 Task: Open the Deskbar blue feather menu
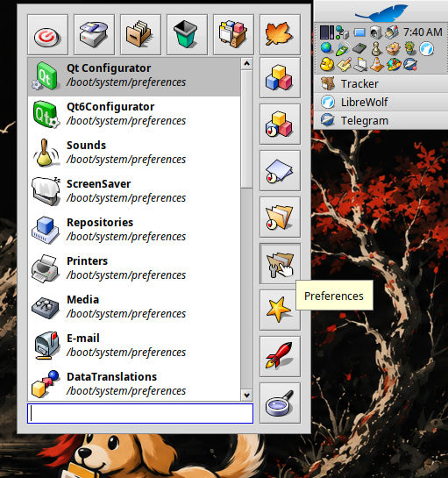coord(381,13)
